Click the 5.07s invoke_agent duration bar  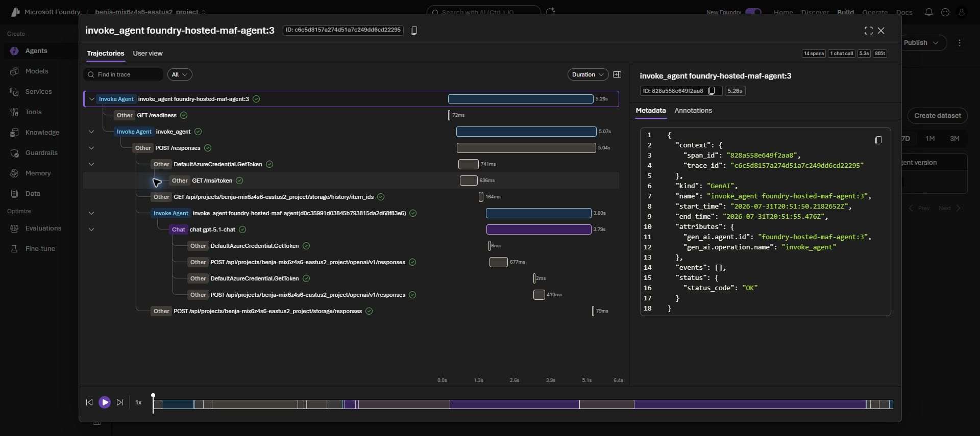[526, 132]
